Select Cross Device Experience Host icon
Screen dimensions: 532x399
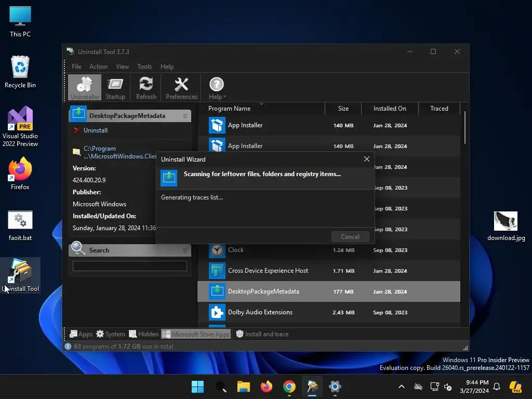217,271
